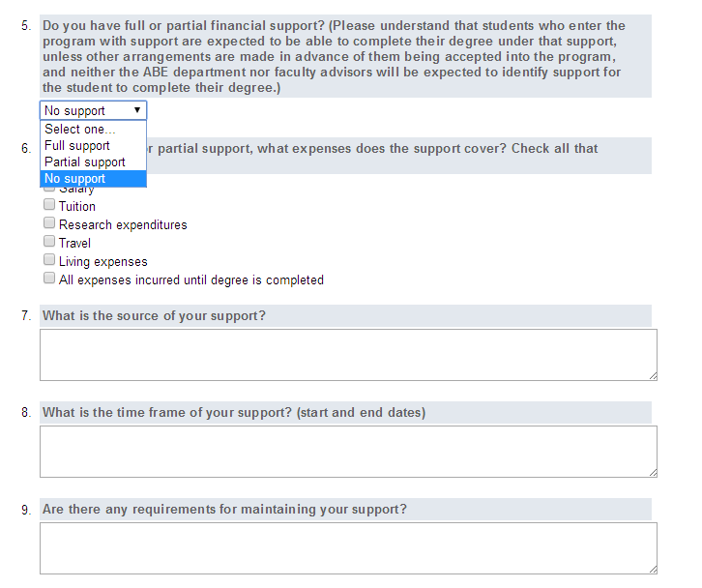Click the time frame question heading
This screenshot has width=702, height=588.
tap(234, 413)
